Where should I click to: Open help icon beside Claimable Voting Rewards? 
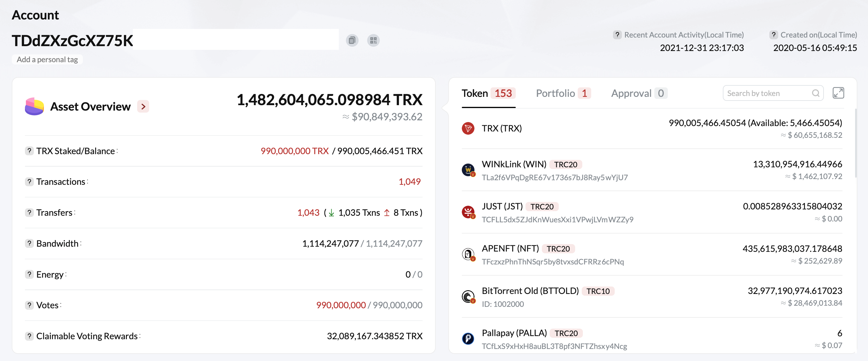(x=29, y=336)
